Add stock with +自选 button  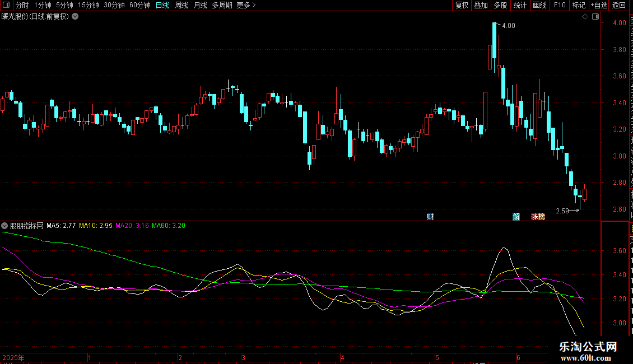[599, 5]
